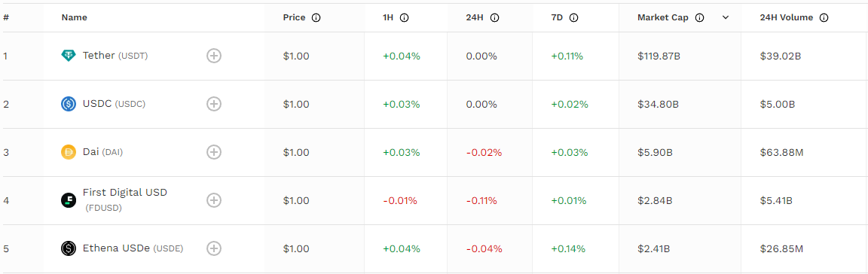Sort by the 24H Volume header
868x274 pixels.
pos(786,18)
